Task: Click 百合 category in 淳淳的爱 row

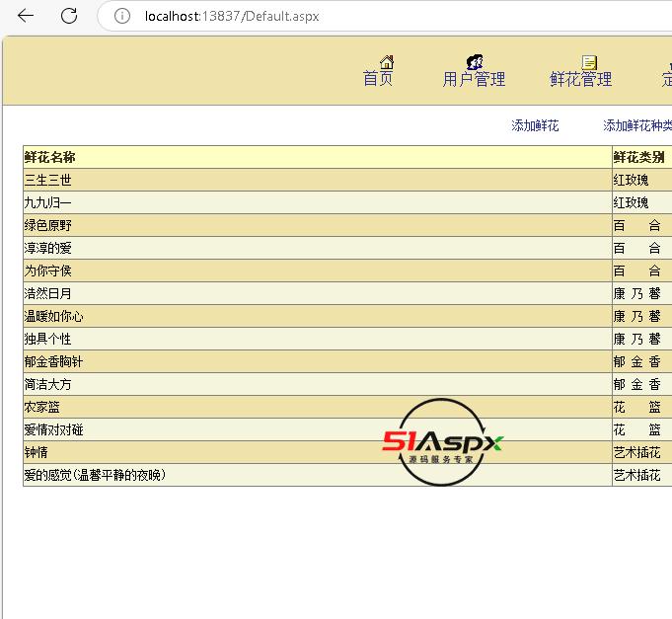Action: [636, 248]
